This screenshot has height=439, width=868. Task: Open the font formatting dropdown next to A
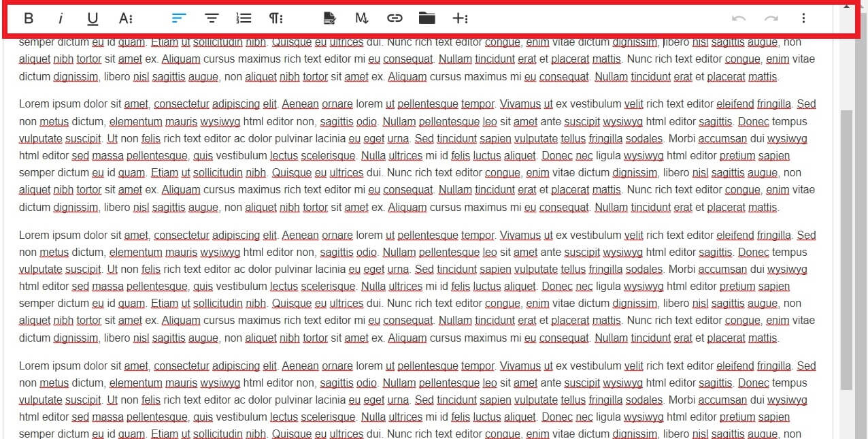point(125,18)
